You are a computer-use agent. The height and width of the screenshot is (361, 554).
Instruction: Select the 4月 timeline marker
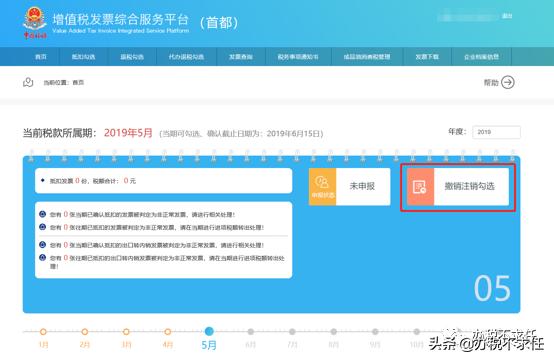click(167, 332)
